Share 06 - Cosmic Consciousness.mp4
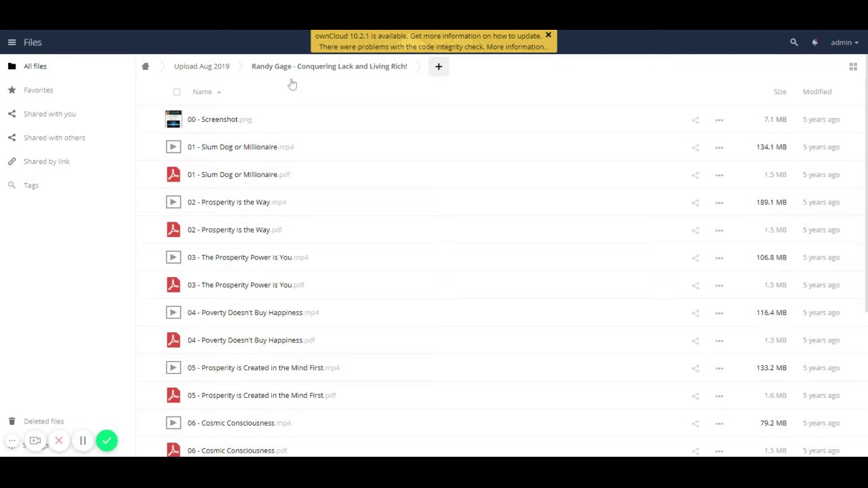The height and width of the screenshot is (488, 868). [695, 424]
